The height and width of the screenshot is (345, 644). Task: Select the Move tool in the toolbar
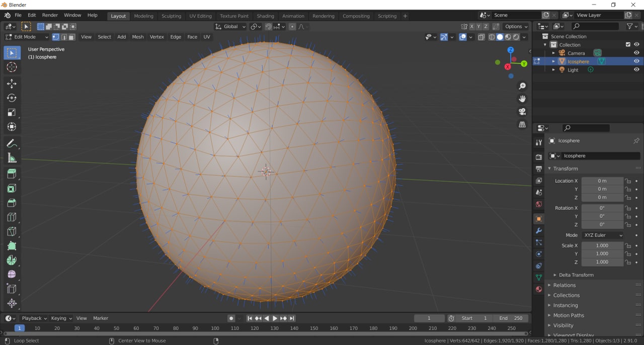(12, 83)
